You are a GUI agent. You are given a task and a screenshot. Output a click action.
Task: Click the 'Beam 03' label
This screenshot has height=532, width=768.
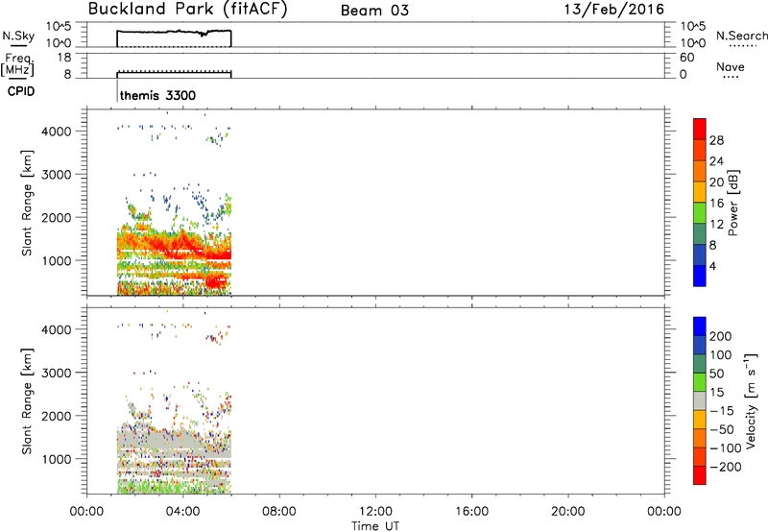point(374,11)
